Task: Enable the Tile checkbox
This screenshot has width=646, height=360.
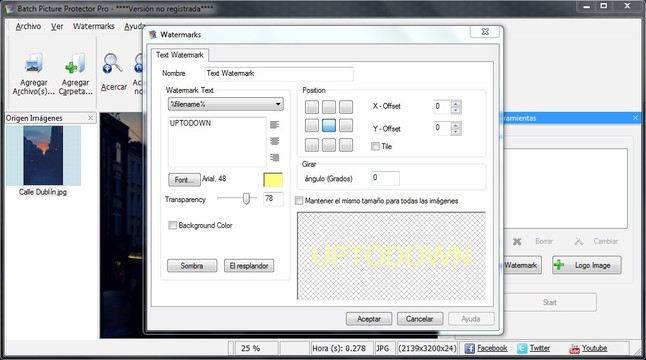Action: click(375, 146)
